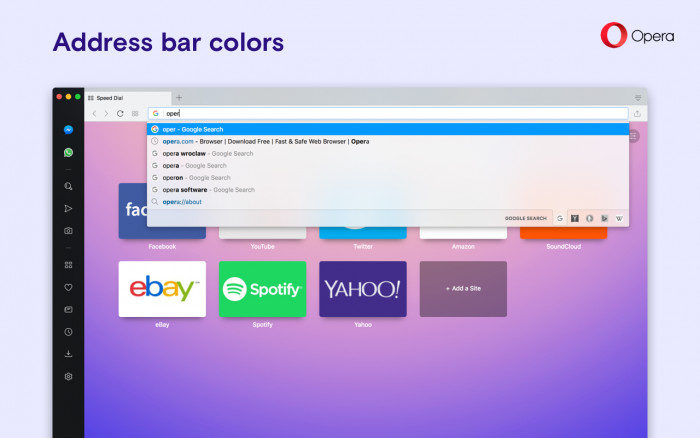
Task: Open bookmarks heart icon
Action: (x=68, y=287)
